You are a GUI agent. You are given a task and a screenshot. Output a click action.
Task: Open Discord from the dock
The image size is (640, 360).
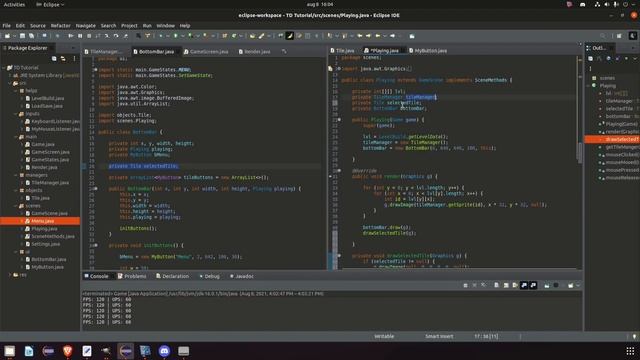click(x=164, y=351)
